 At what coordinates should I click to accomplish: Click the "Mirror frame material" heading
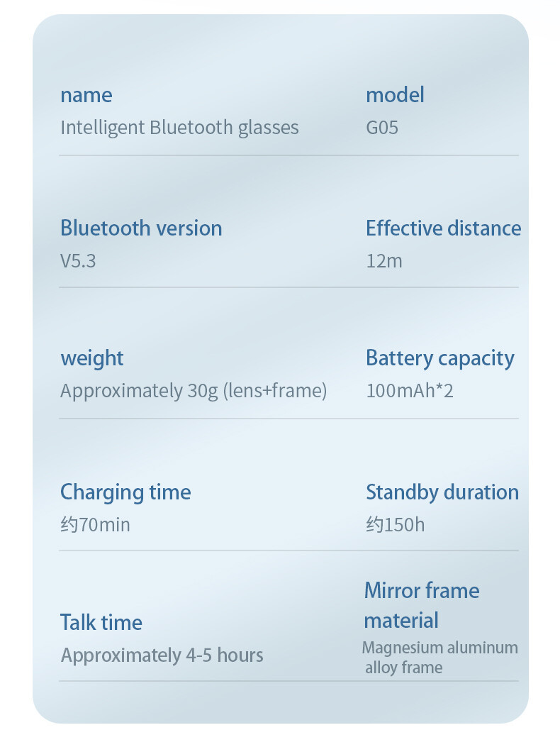click(421, 605)
